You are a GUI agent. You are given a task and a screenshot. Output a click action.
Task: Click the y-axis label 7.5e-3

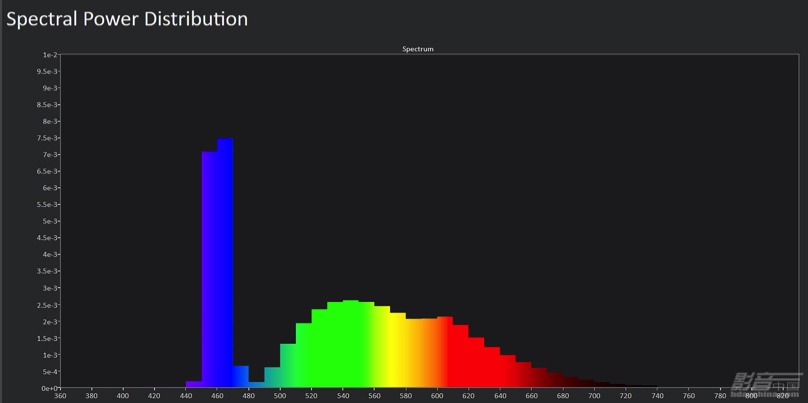pos(47,138)
